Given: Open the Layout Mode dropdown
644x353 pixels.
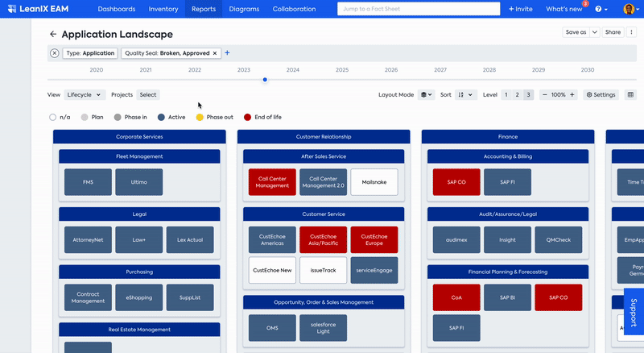Looking at the screenshot, I should coord(427,94).
